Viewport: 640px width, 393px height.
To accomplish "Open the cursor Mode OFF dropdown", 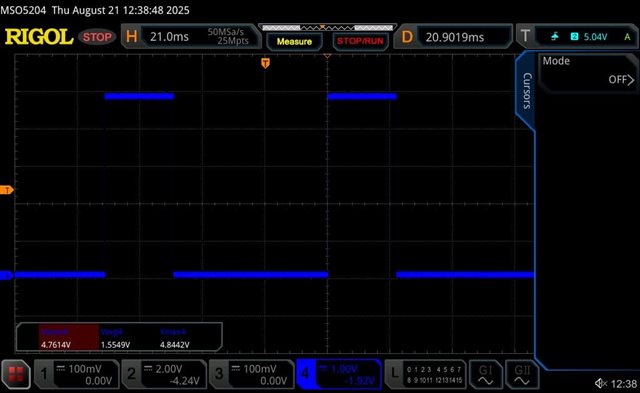I will pyautogui.click(x=588, y=72).
